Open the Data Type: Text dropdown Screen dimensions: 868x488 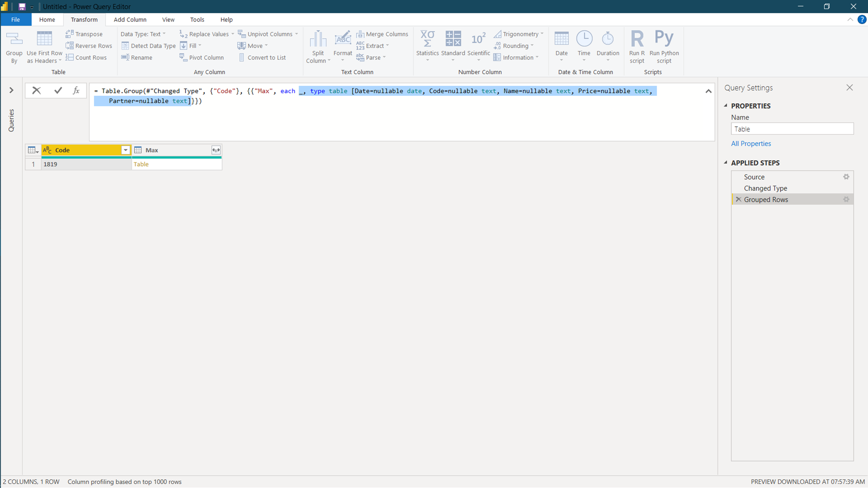tap(143, 34)
